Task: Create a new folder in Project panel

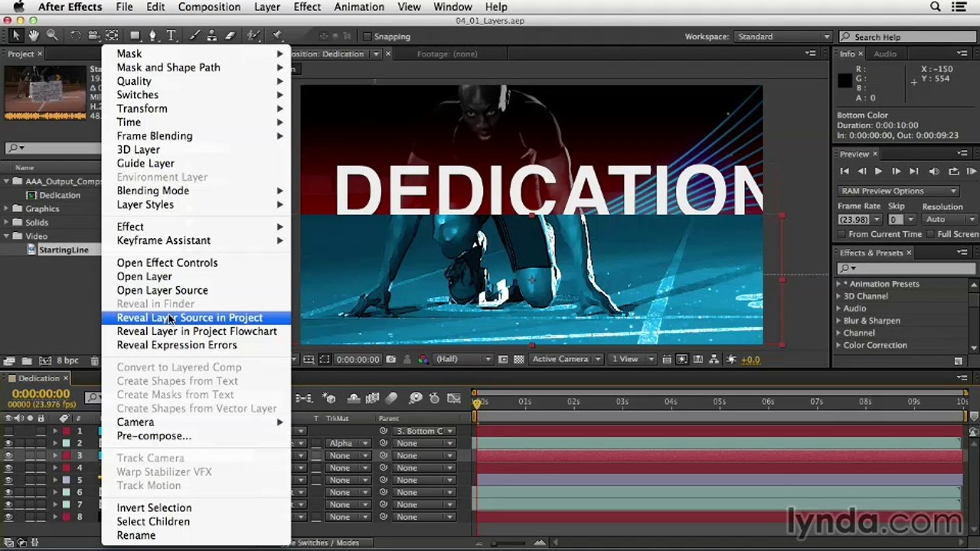Action: tap(27, 360)
